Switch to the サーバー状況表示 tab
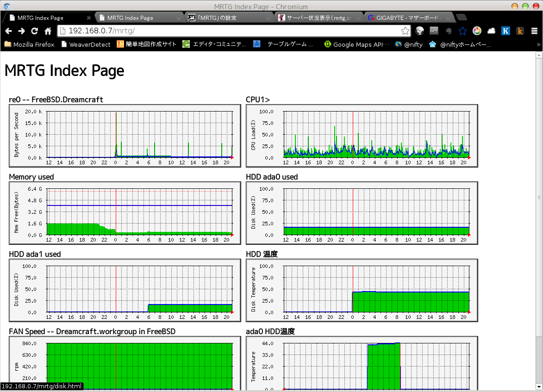The width and height of the screenshot is (543, 392). [318, 18]
